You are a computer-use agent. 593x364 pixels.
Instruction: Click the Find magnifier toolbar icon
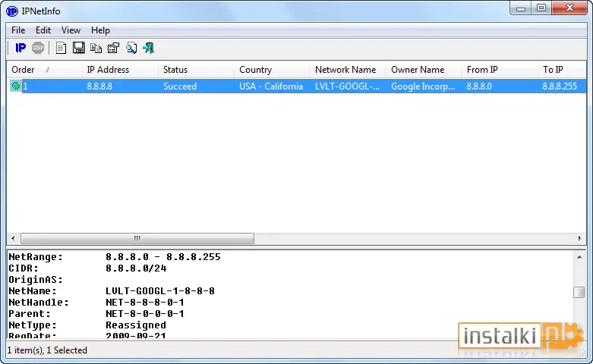pos(131,48)
